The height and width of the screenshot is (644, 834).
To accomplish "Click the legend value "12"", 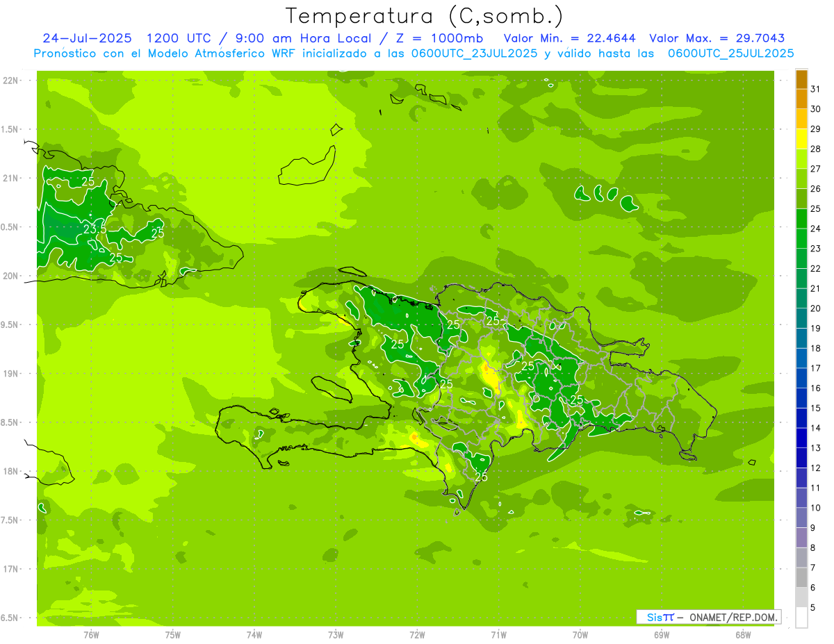I will (815, 468).
